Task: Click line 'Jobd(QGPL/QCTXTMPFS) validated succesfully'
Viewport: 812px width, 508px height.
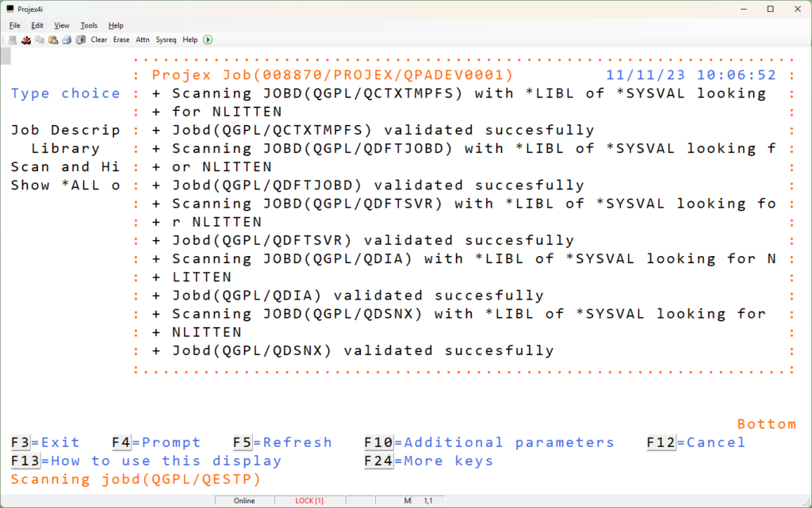Action: pyautogui.click(x=373, y=130)
